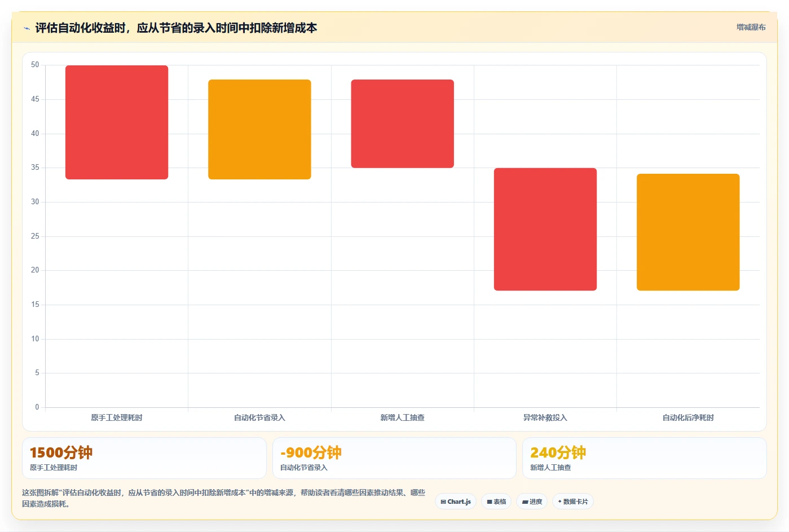The width and height of the screenshot is (789, 532).
Task: Click the Chart.js tag chip
Action: coord(456,502)
